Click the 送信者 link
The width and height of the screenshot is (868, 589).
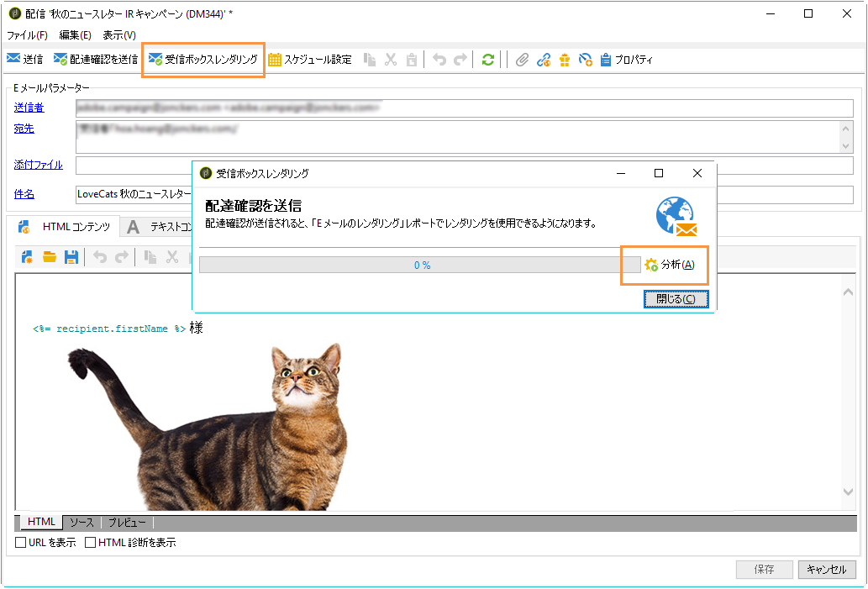tap(29, 108)
